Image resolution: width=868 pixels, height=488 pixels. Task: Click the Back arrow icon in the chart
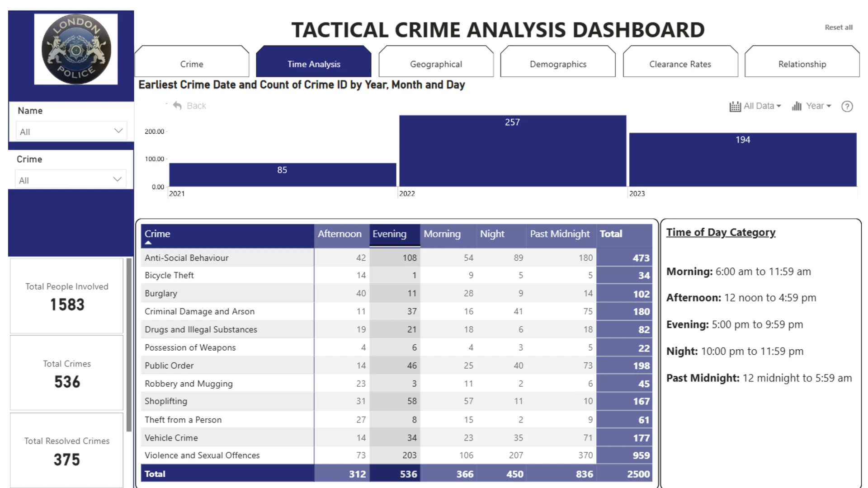[x=177, y=106]
